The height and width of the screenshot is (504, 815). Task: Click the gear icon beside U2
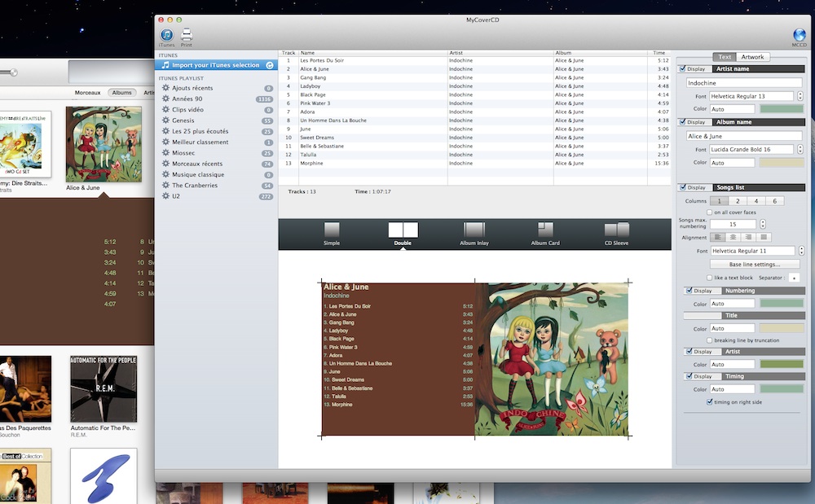(x=165, y=196)
